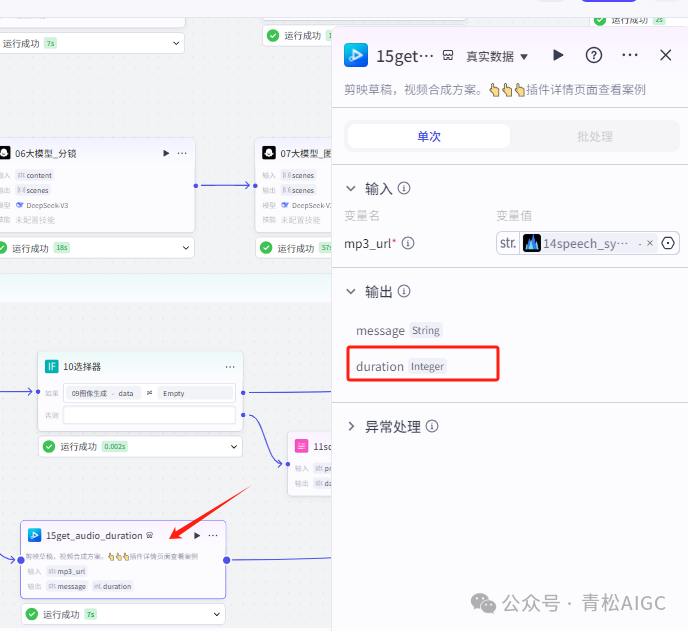
Task: Show info for 异常处理 section
Action: pos(432,426)
